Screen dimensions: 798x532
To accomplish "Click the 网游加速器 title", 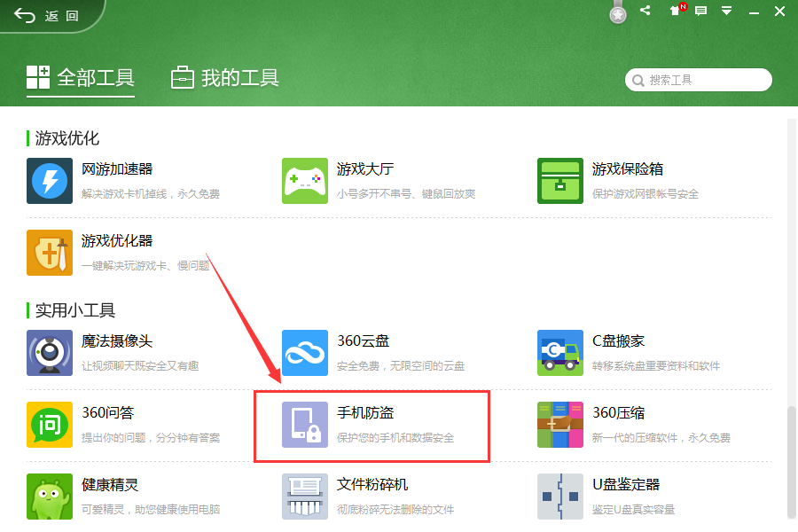I will 117,169.
